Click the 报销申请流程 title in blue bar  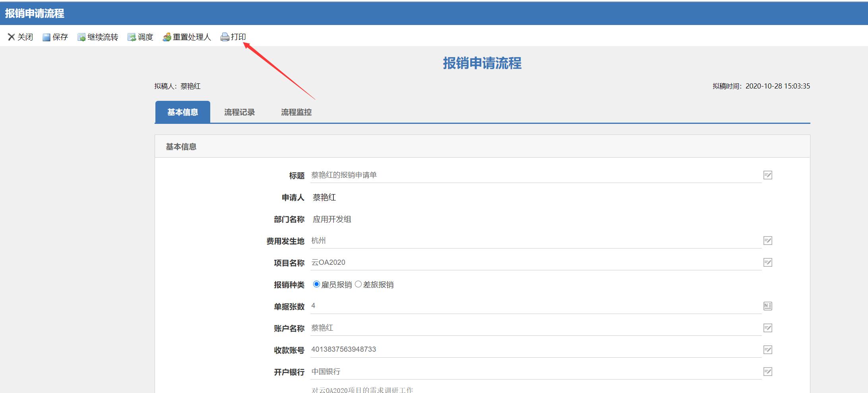click(x=35, y=13)
